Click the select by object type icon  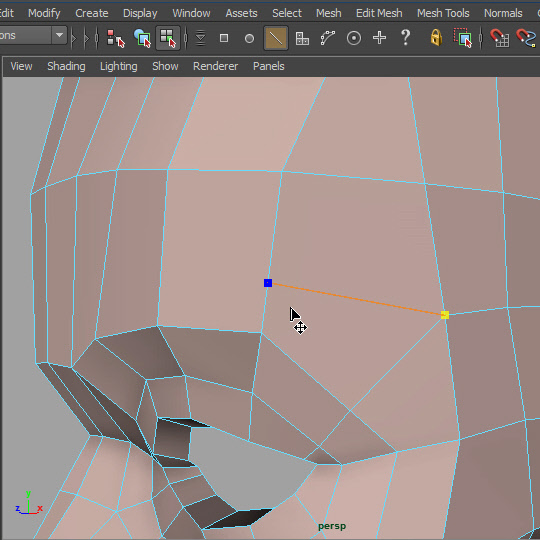pyautogui.click(x=142, y=38)
